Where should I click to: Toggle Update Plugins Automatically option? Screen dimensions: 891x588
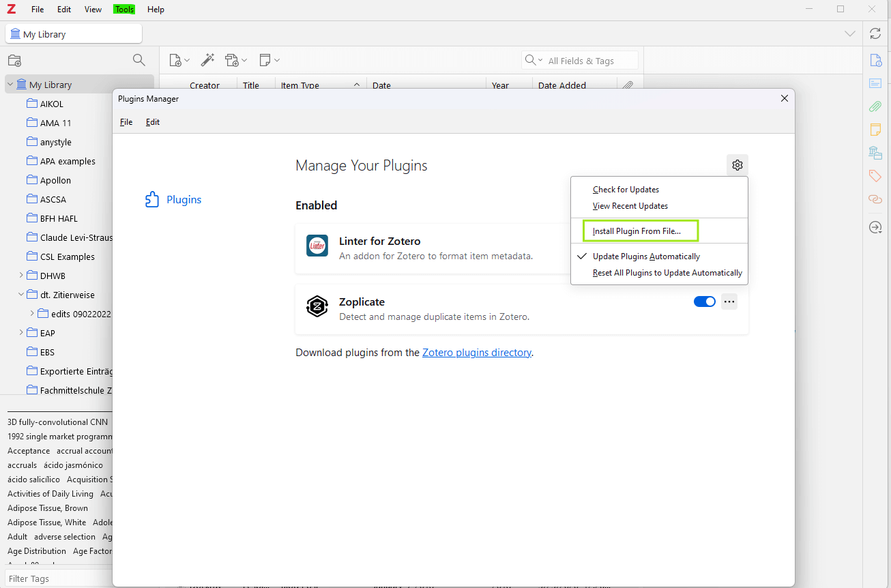pos(645,256)
